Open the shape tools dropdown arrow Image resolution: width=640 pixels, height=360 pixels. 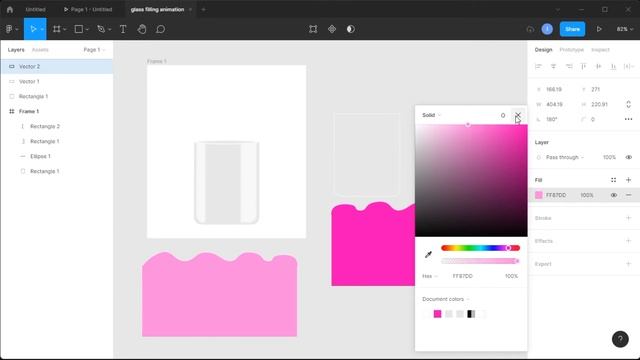(87, 29)
